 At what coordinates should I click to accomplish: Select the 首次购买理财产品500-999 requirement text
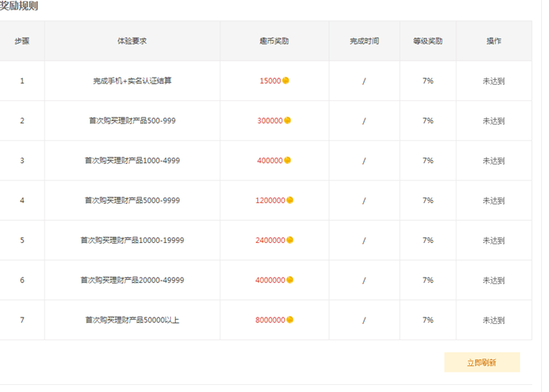(x=132, y=121)
